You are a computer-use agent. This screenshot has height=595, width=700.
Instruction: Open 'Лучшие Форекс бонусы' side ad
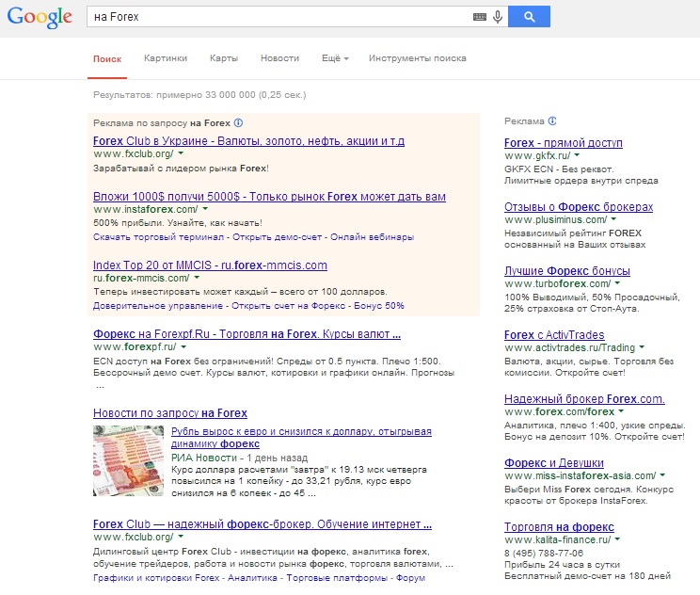pyautogui.click(x=567, y=271)
